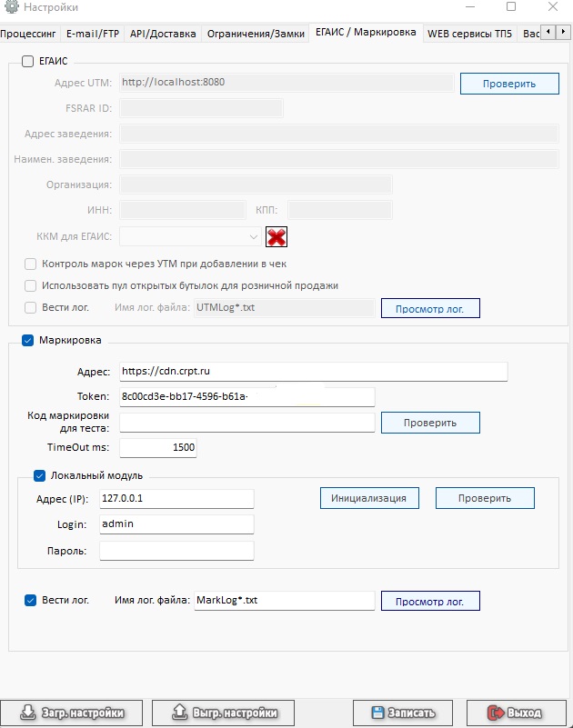Open the ККМ для ЕГАИС dropdown
This screenshot has width=573, height=728.
pyautogui.click(x=190, y=237)
